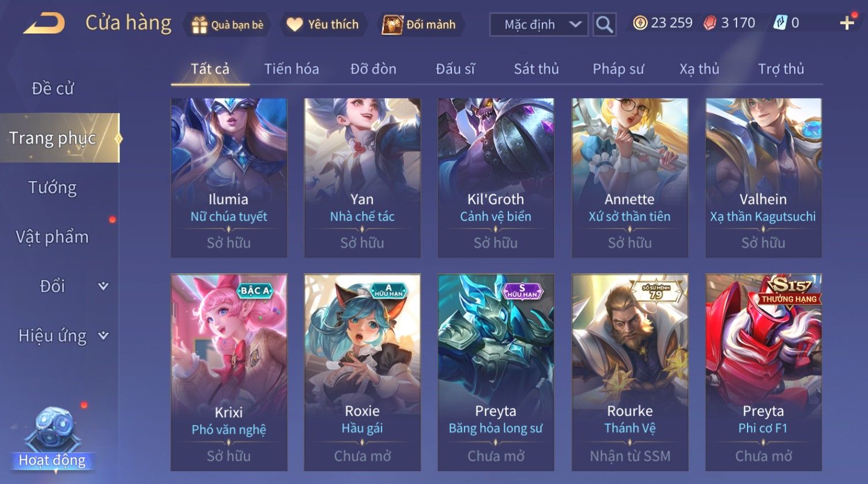
Task: Open the Roxie Hầu gái skin card
Action: coord(363,372)
